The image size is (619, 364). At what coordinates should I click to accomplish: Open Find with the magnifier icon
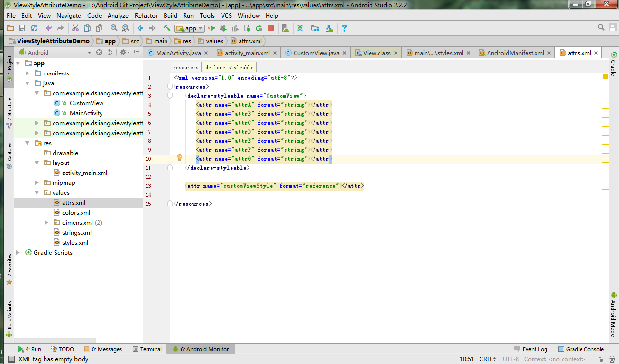point(114,28)
